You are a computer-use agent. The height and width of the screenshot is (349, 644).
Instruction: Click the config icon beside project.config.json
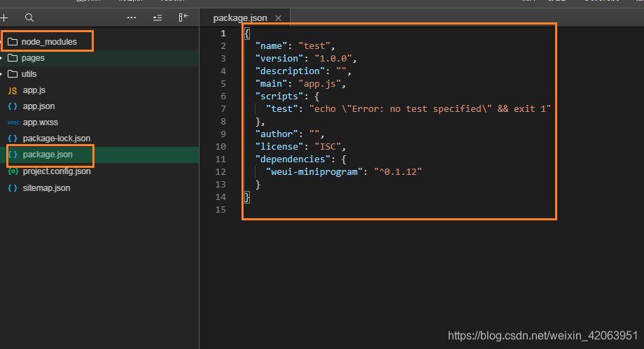[x=13, y=171]
